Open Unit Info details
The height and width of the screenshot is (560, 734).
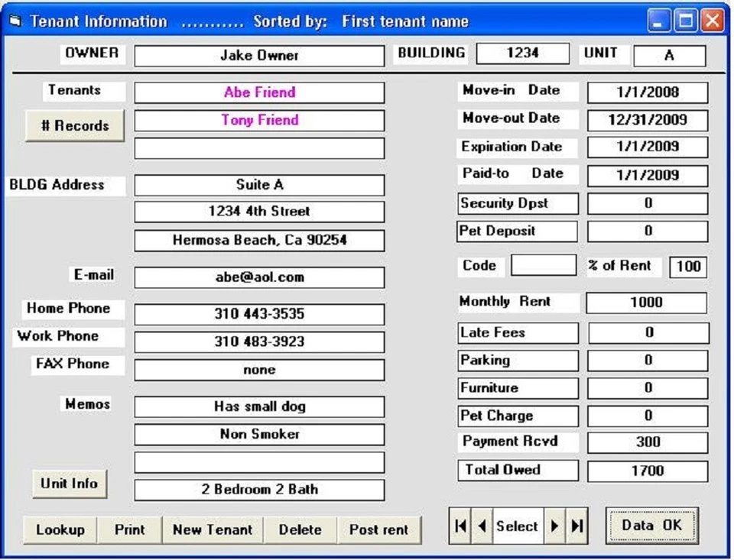click(x=69, y=484)
